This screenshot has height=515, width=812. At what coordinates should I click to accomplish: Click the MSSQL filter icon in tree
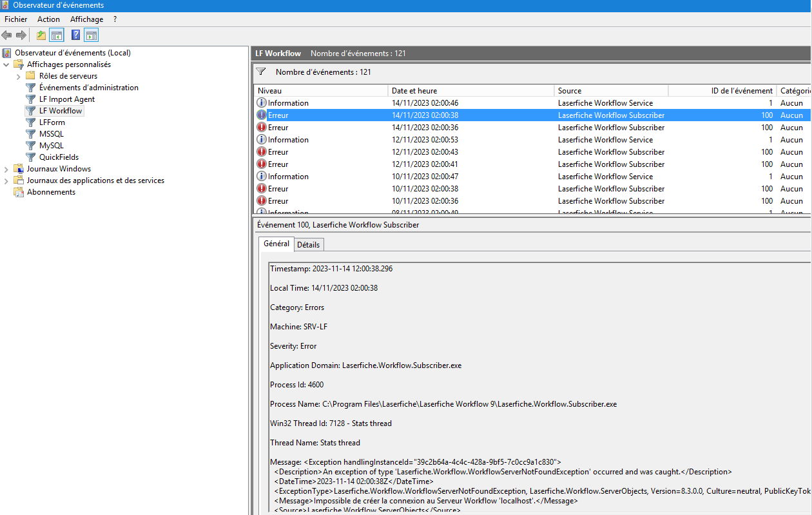(30, 134)
